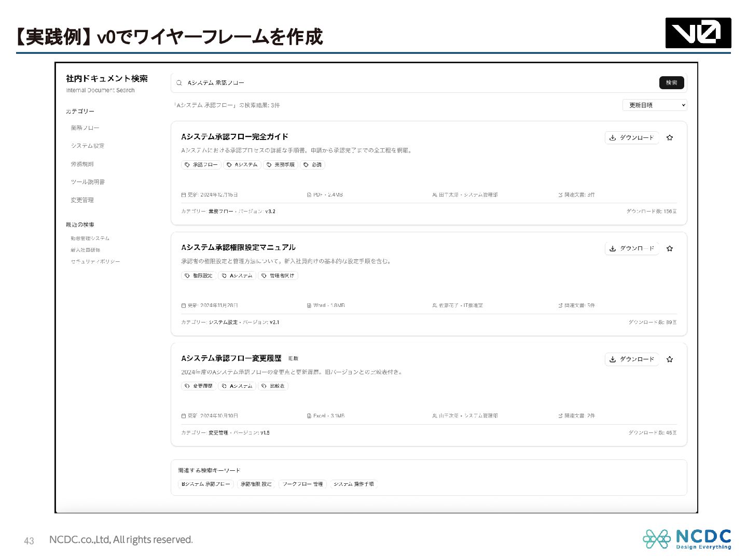747x560 pixels.
Task: Open the 労務規則 category in the sidebar
Action: pyautogui.click(x=82, y=164)
